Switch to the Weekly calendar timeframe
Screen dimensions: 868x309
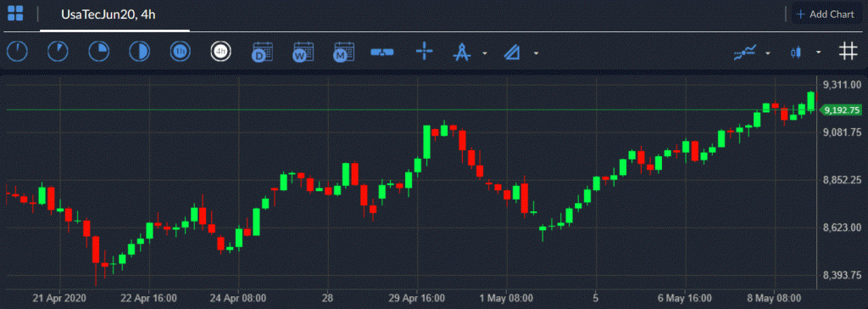coord(303,52)
